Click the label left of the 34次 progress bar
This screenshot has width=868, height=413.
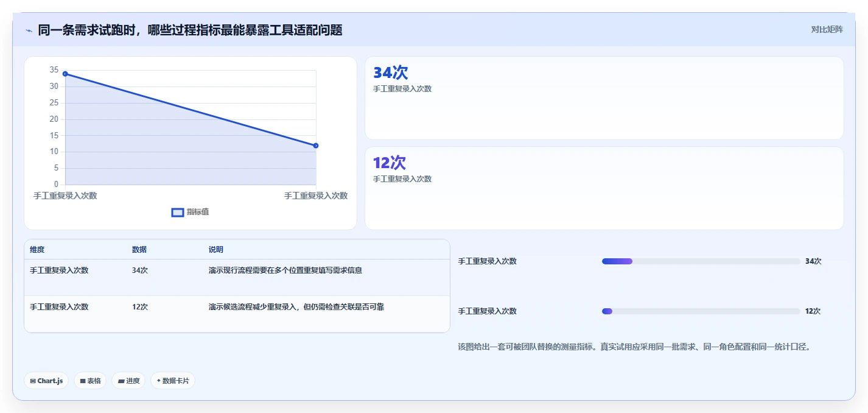point(487,261)
